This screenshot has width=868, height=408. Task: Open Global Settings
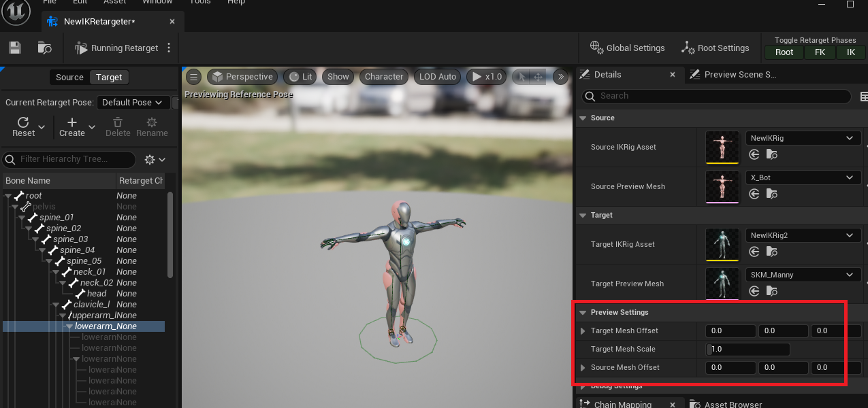pos(628,48)
